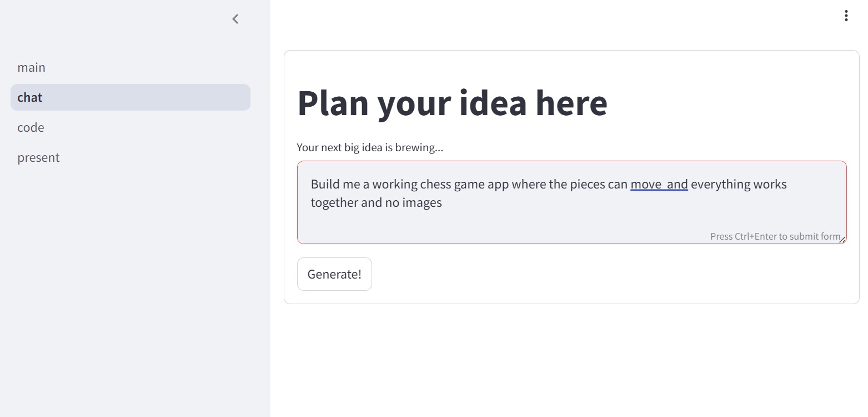
Task: Grab the text area resize handle
Action: [x=842, y=240]
